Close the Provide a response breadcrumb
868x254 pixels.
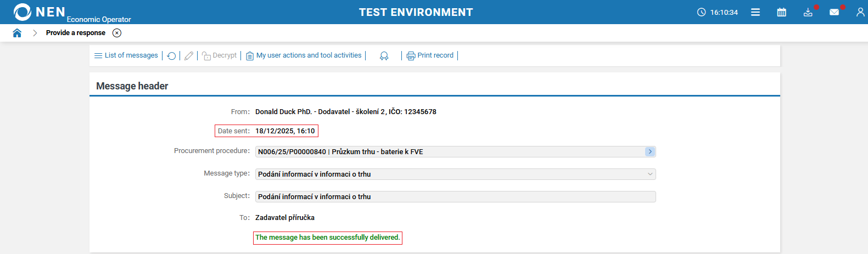[x=117, y=33]
